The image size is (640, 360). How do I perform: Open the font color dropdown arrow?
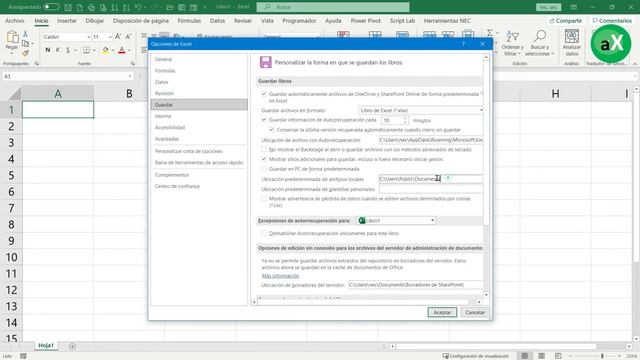click(x=129, y=50)
